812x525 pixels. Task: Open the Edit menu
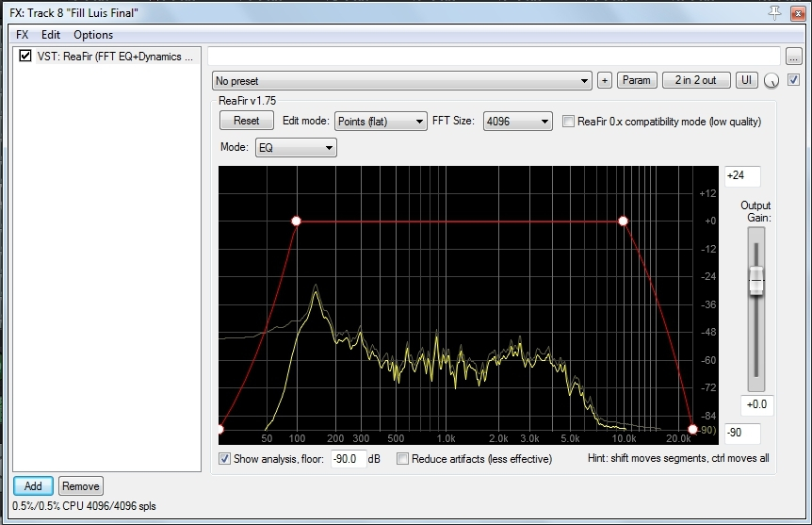coord(50,34)
